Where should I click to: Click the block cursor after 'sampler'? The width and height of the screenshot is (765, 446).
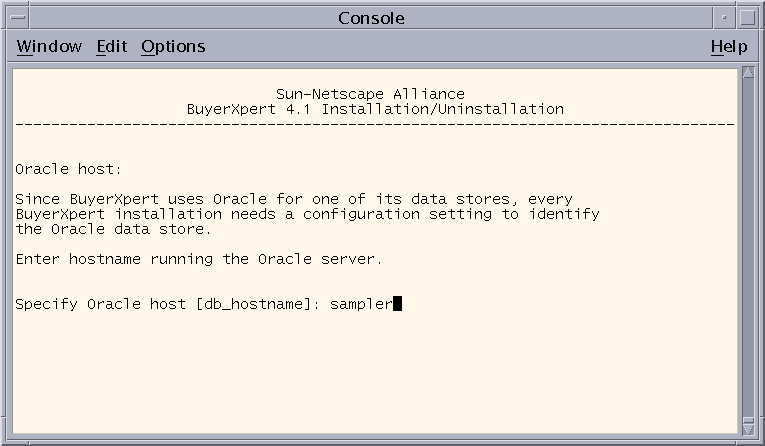pos(398,304)
